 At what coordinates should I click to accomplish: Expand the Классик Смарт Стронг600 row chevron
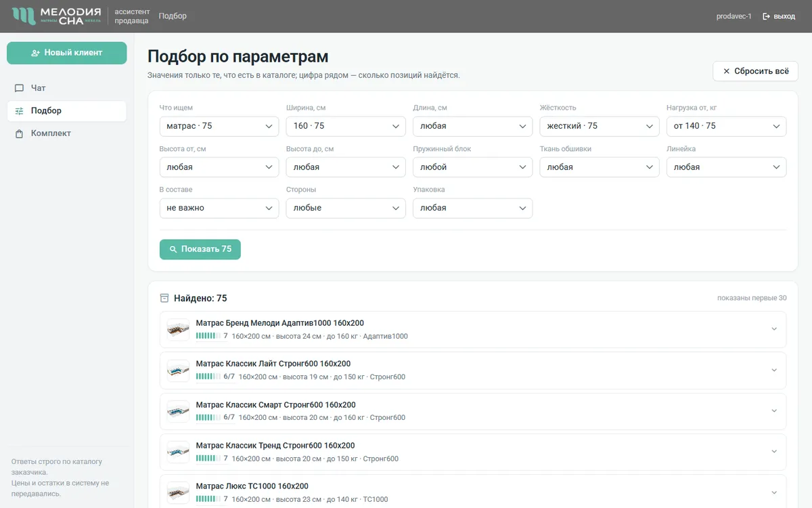774,411
